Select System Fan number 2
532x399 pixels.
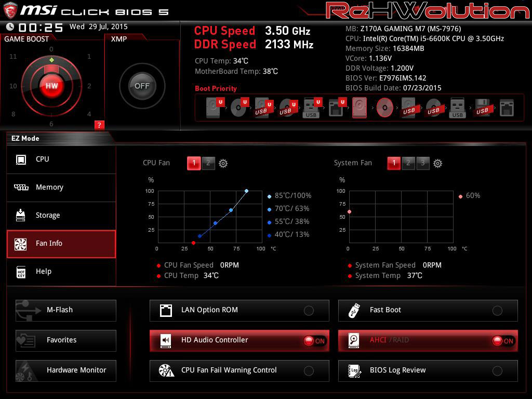click(408, 163)
